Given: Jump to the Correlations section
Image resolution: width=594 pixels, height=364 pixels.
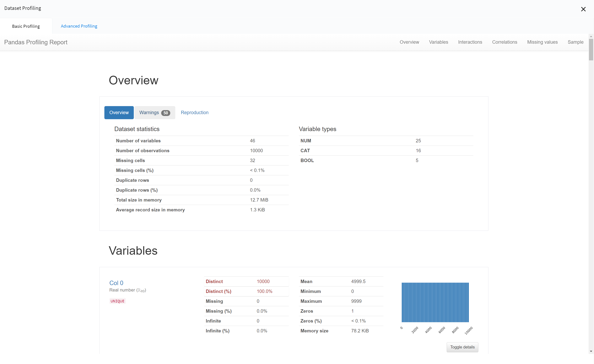Looking at the screenshot, I should [505, 42].
